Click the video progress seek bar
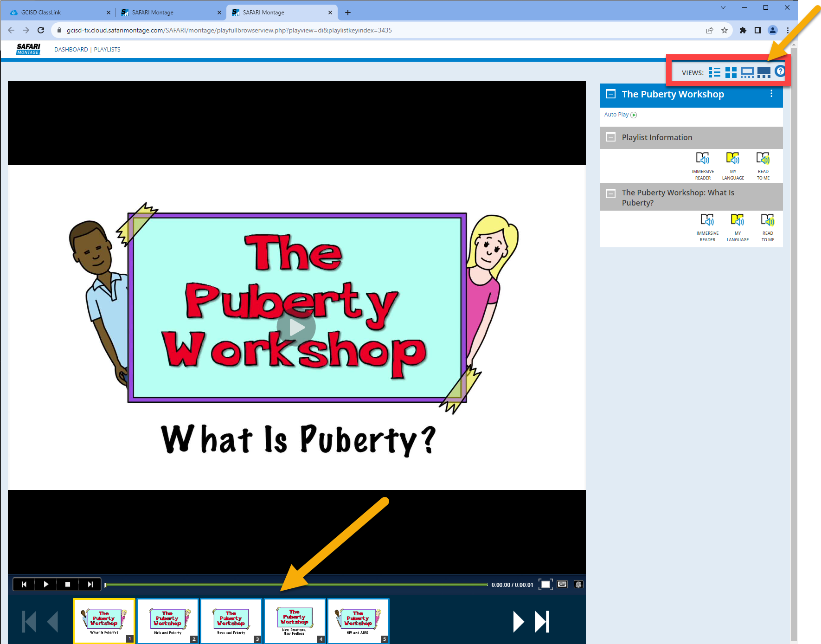The image size is (821, 644). tap(297, 585)
